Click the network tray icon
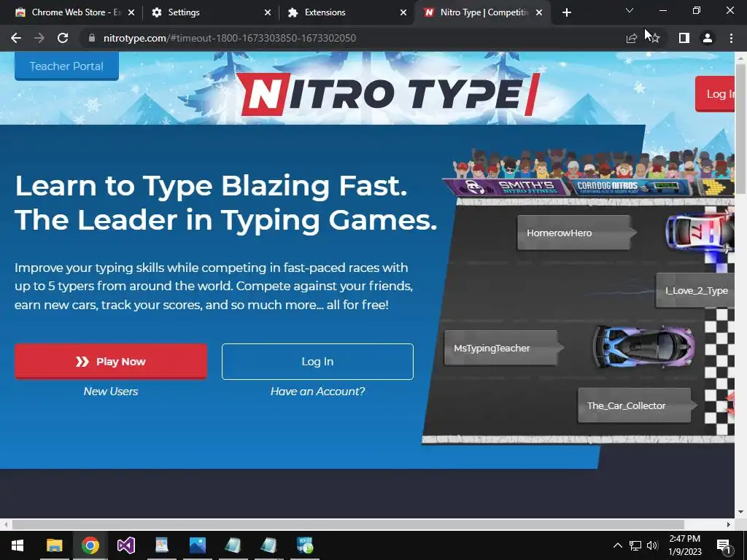 click(x=635, y=545)
